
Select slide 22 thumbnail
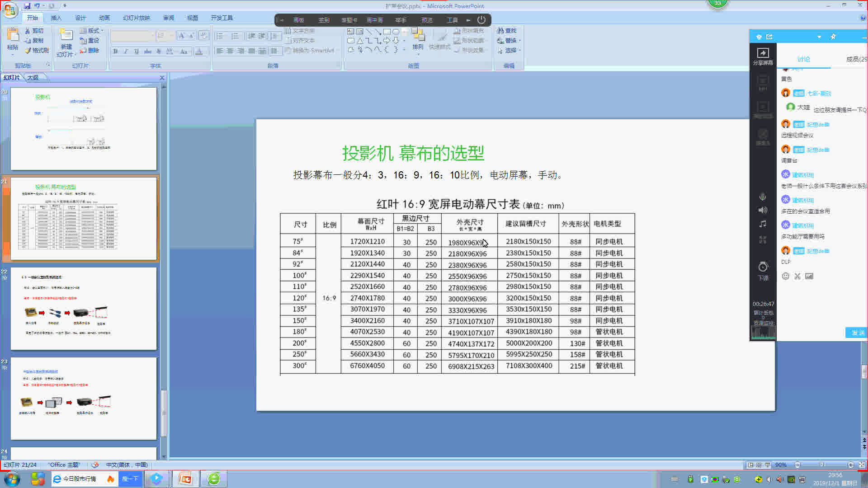tap(84, 309)
